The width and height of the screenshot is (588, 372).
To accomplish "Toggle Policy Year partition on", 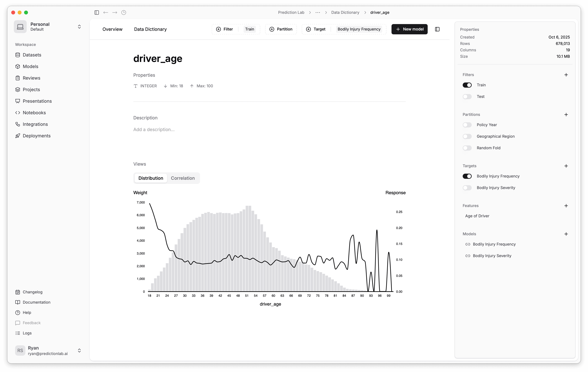I will [467, 125].
